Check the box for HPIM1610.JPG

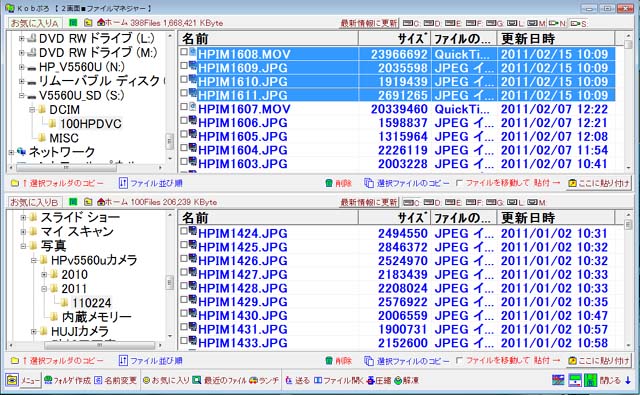184,79
